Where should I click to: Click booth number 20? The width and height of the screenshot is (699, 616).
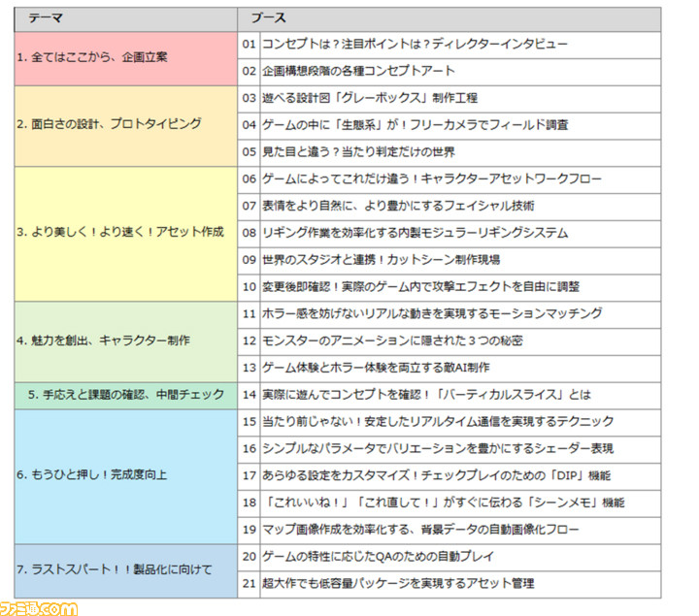click(250, 556)
